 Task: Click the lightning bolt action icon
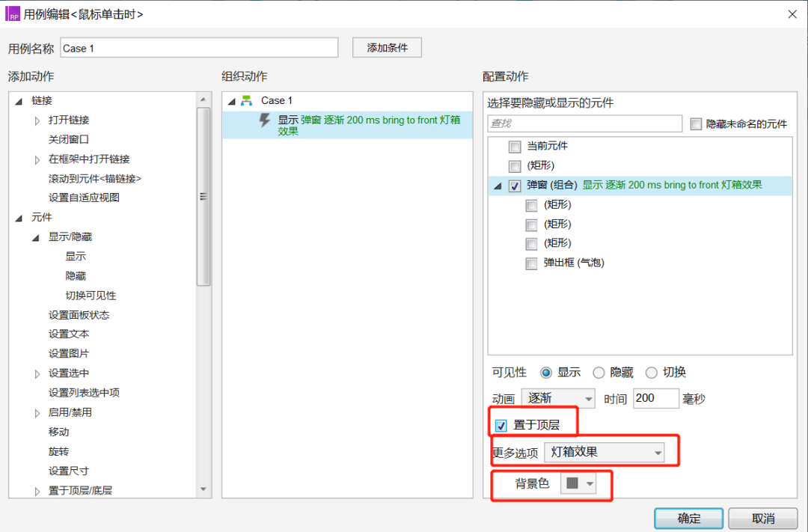264,120
